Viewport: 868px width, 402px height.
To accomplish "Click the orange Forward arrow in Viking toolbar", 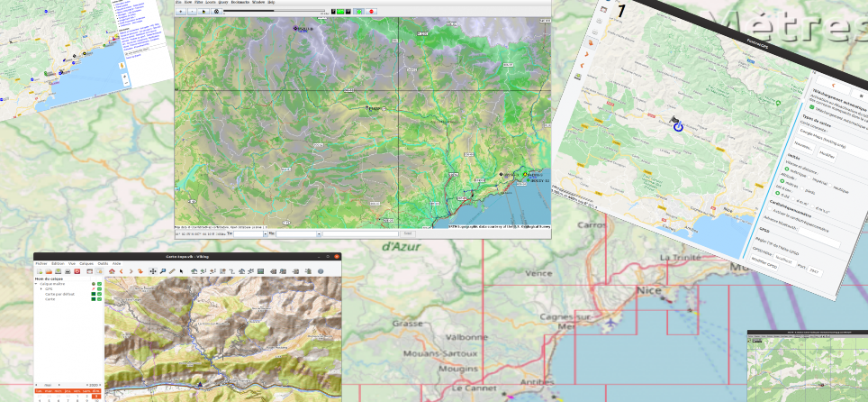I will click(x=131, y=271).
